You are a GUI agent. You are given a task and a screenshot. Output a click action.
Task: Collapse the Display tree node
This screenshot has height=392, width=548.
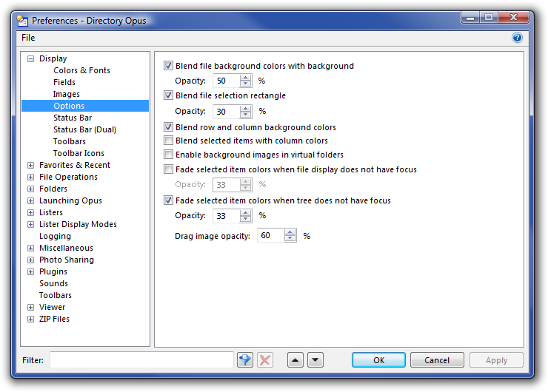pyautogui.click(x=31, y=58)
